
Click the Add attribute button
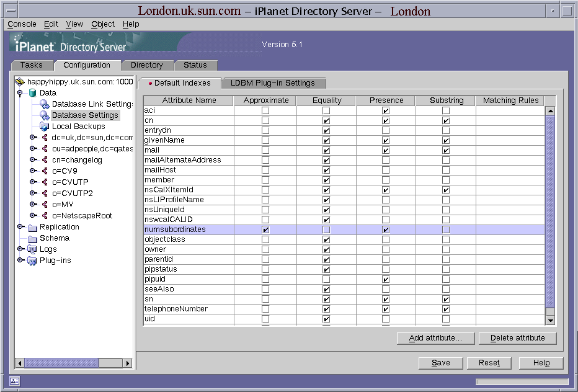pos(435,338)
